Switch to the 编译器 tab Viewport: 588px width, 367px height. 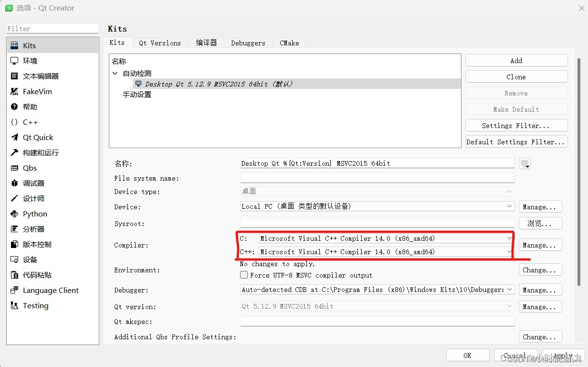[206, 43]
